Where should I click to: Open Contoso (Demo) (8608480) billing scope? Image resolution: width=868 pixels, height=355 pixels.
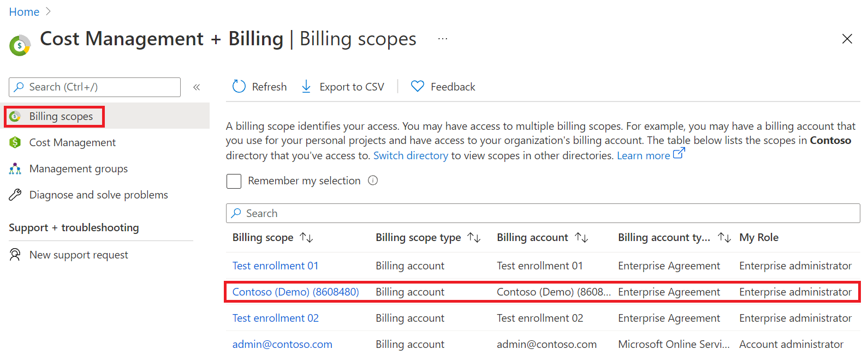(x=295, y=292)
